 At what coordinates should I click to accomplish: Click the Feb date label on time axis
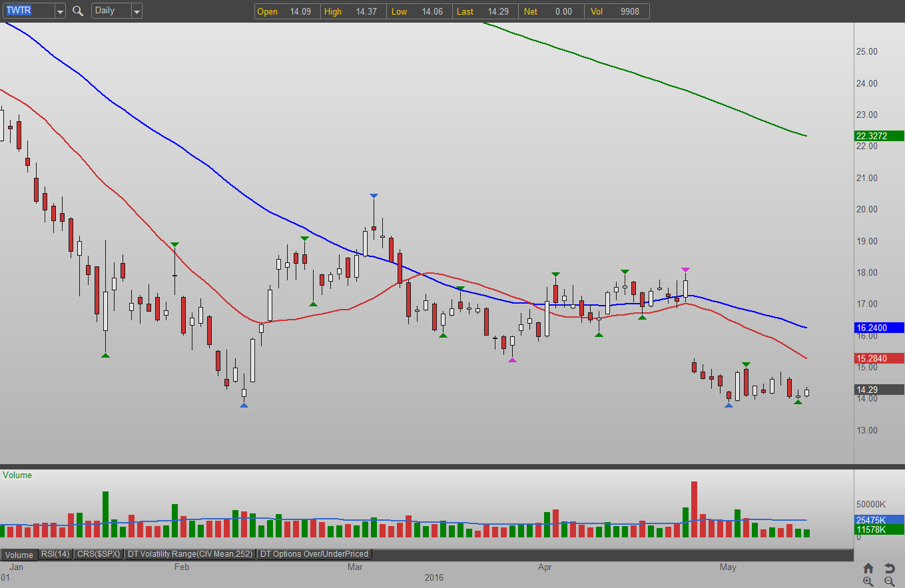click(181, 567)
